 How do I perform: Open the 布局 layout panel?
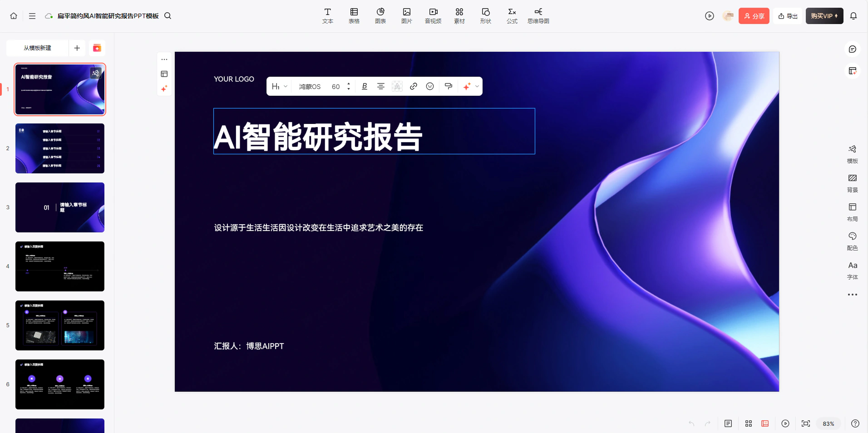pos(853,212)
